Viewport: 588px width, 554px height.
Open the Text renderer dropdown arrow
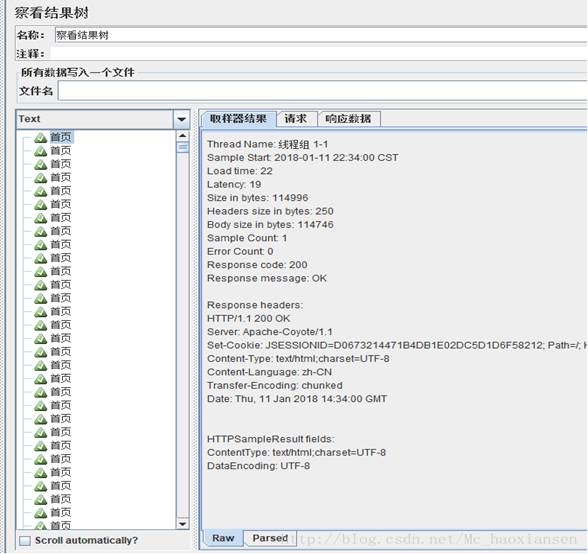point(182,119)
